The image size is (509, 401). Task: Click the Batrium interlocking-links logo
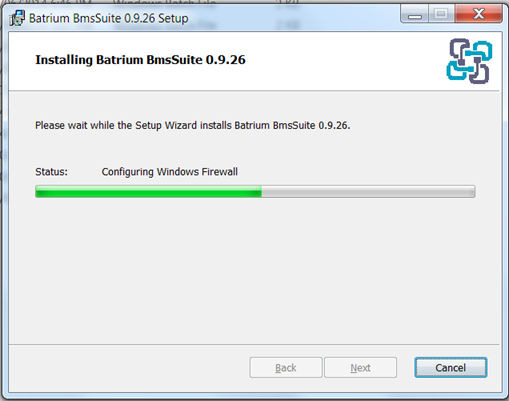469,61
